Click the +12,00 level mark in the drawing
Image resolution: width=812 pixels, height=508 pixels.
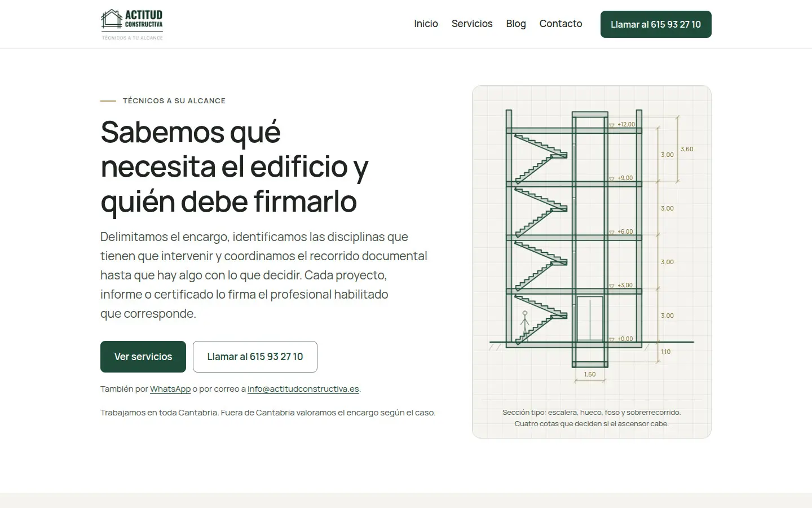[626, 124]
